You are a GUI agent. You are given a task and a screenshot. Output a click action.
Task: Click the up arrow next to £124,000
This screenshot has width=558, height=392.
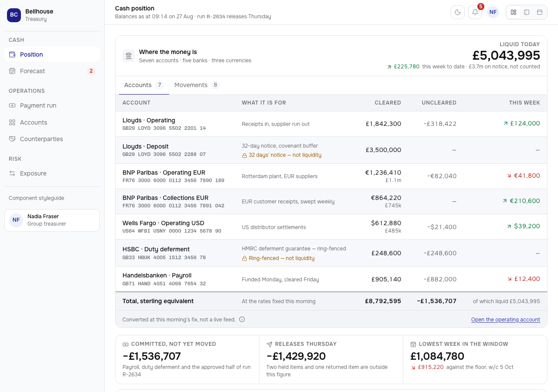click(506, 123)
